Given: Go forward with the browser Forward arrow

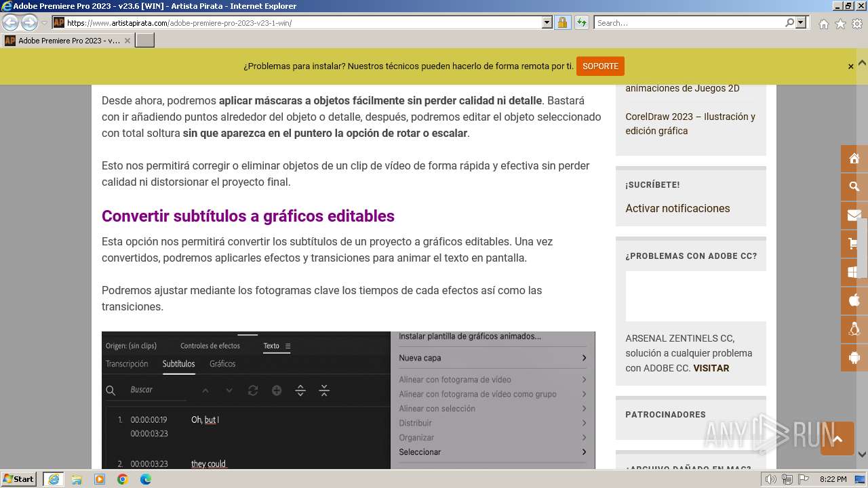Looking at the screenshot, I should [29, 22].
